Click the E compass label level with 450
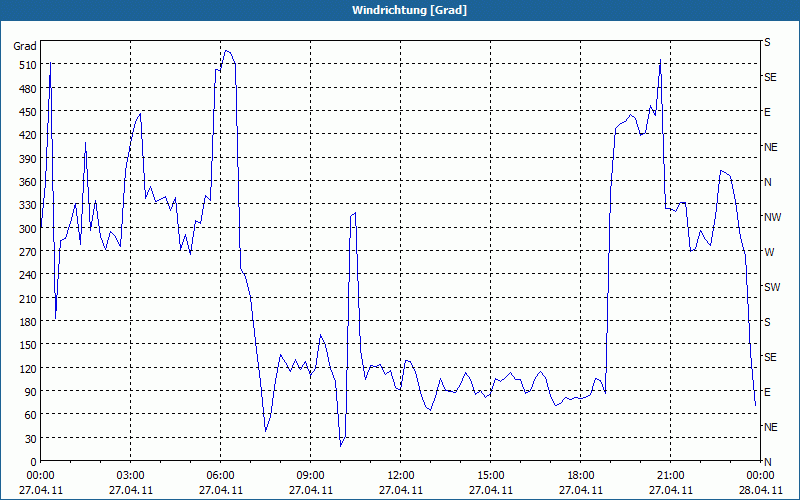Screen dimensions: 800x500 tap(767, 112)
